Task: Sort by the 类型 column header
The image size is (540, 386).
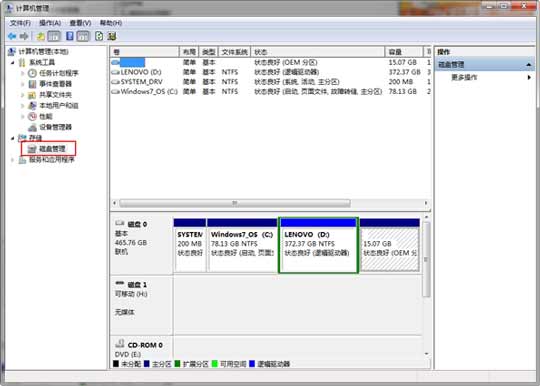Action: [x=209, y=52]
